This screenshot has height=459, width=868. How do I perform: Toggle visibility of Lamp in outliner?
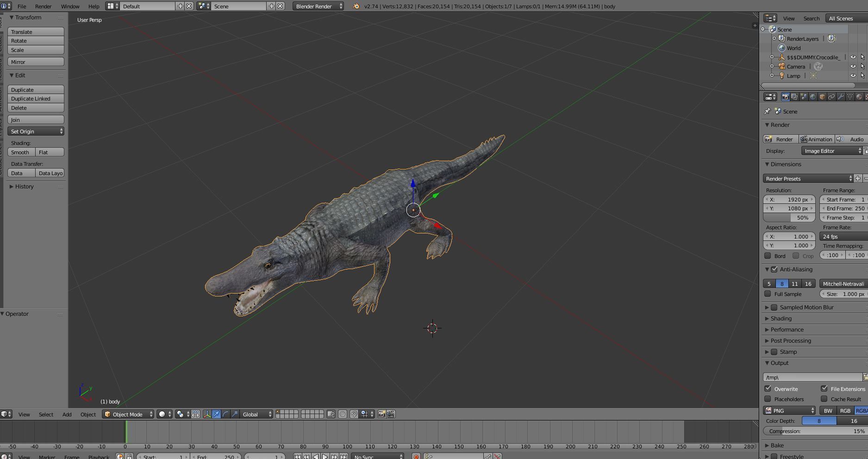(853, 75)
